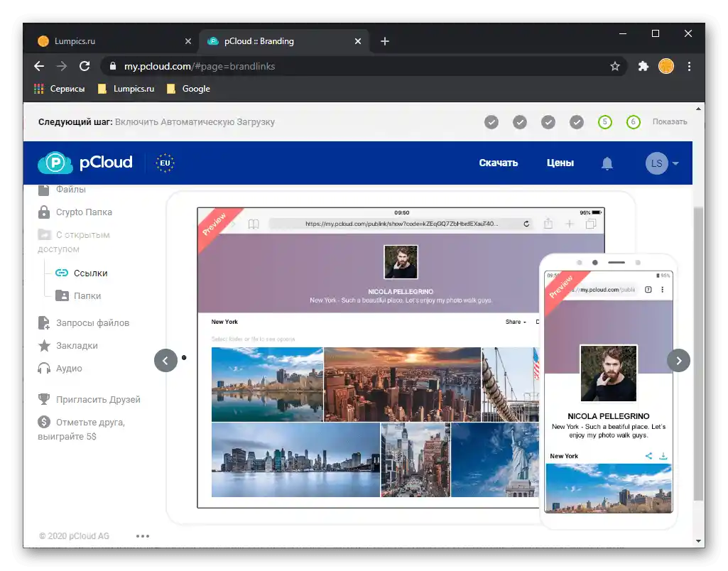The height and width of the screenshot is (571, 728).
Task: Open Отметьте друга, выиграйте 5$
Action: pos(82,429)
